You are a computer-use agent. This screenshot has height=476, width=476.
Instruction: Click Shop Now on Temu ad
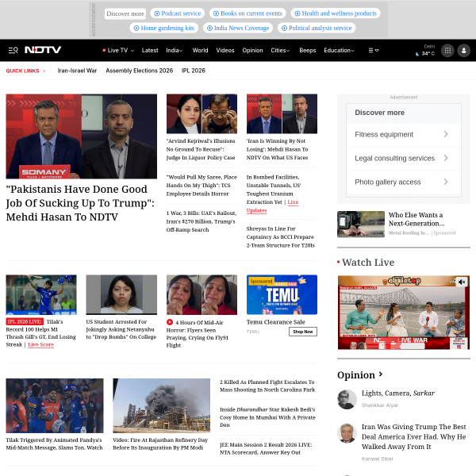(x=303, y=332)
